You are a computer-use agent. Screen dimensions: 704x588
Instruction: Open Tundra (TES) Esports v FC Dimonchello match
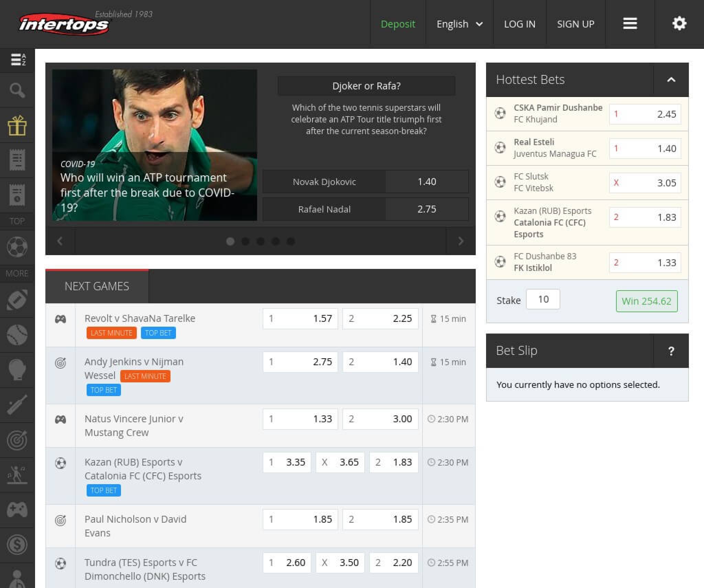[x=145, y=569]
